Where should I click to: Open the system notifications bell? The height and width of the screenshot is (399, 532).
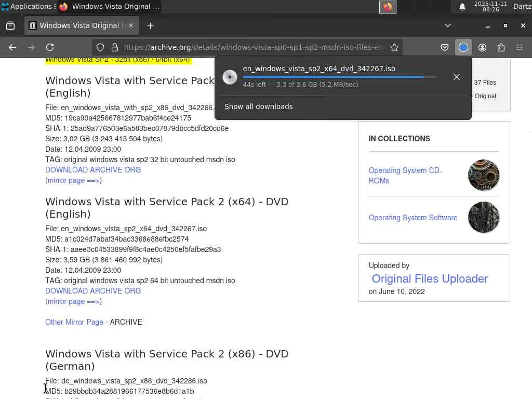click(462, 7)
